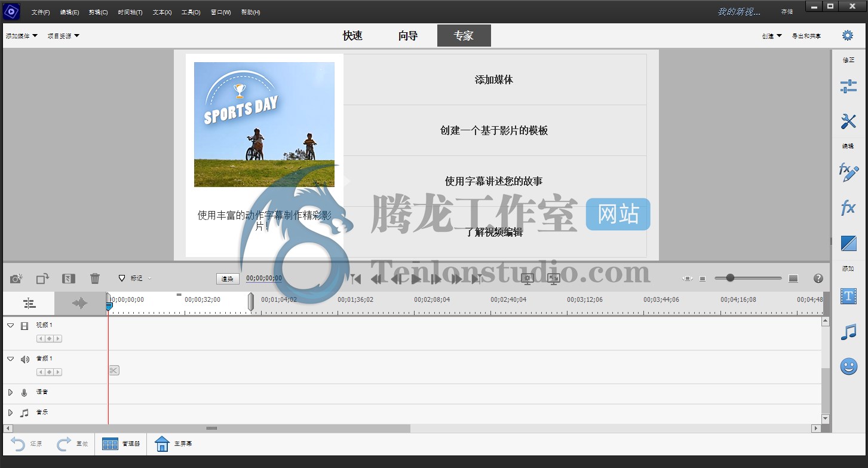Open the Transitions panel icon
Image resolution: width=868 pixels, height=468 pixels.
(848, 243)
